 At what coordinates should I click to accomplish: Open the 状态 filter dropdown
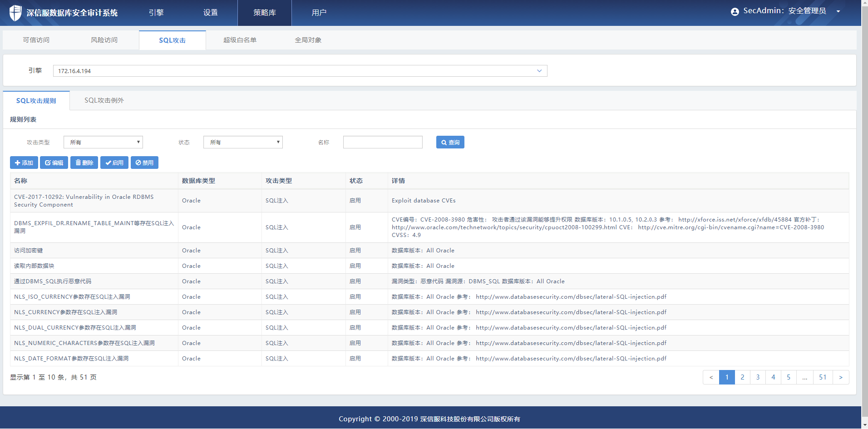coord(243,143)
